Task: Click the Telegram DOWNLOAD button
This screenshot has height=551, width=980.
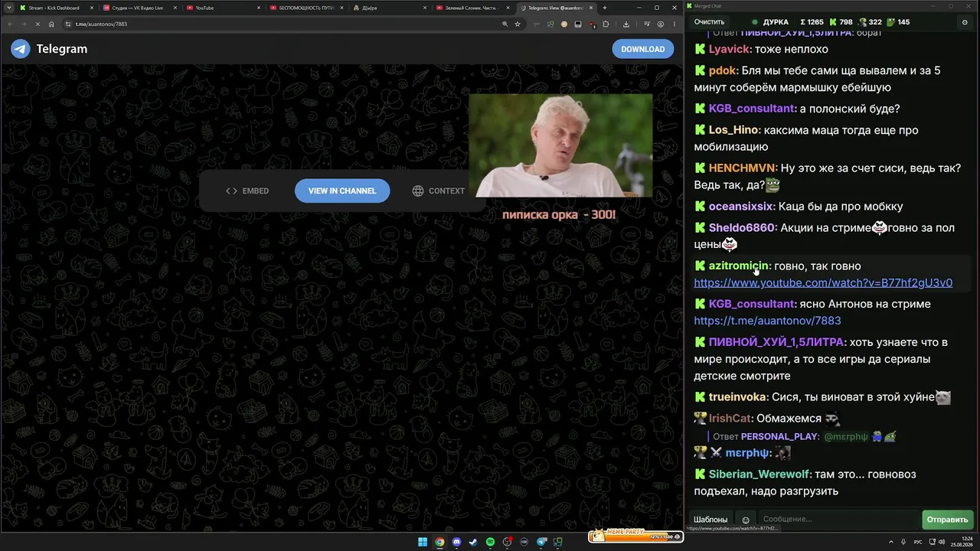Action: (x=642, y=49)
